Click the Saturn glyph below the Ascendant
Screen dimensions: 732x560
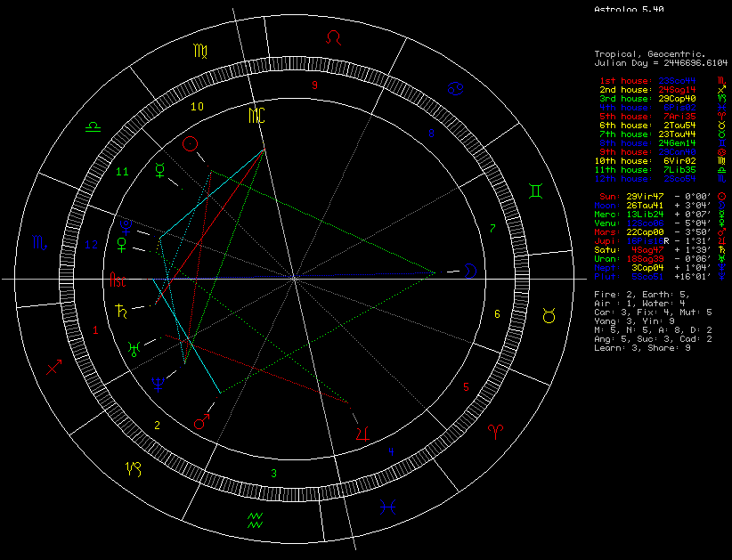tap(118, 311)
